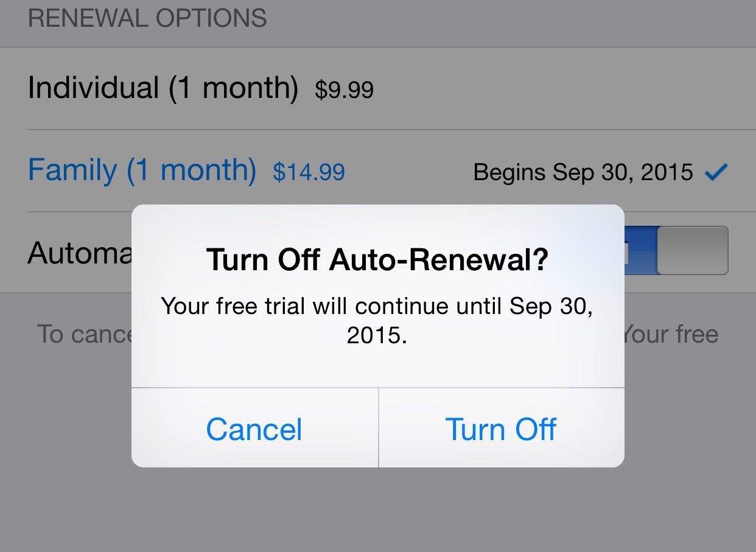Screen dimensions: 756x552
Task: Click the dimmed empty area below the alert
Action: (377, 511)
